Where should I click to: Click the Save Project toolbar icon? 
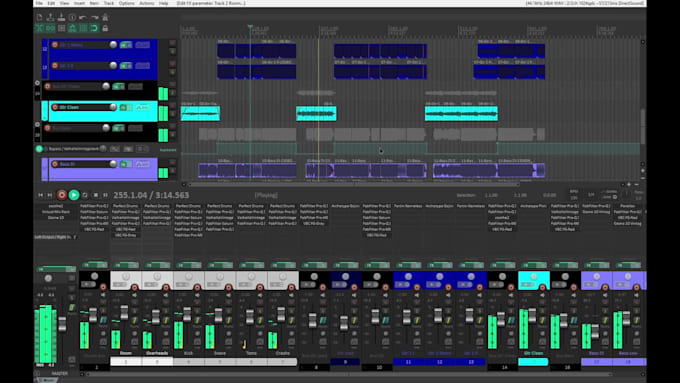tap(61, 17)
